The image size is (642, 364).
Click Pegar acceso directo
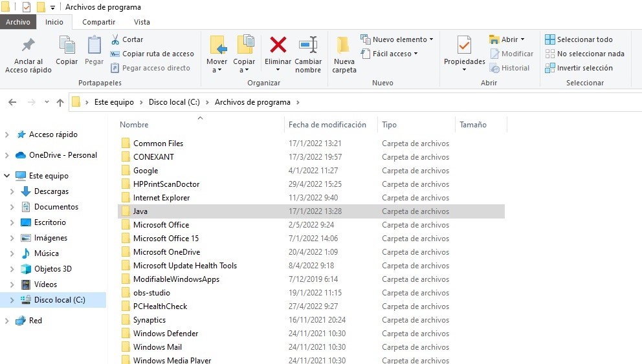[x=150, y=68]
